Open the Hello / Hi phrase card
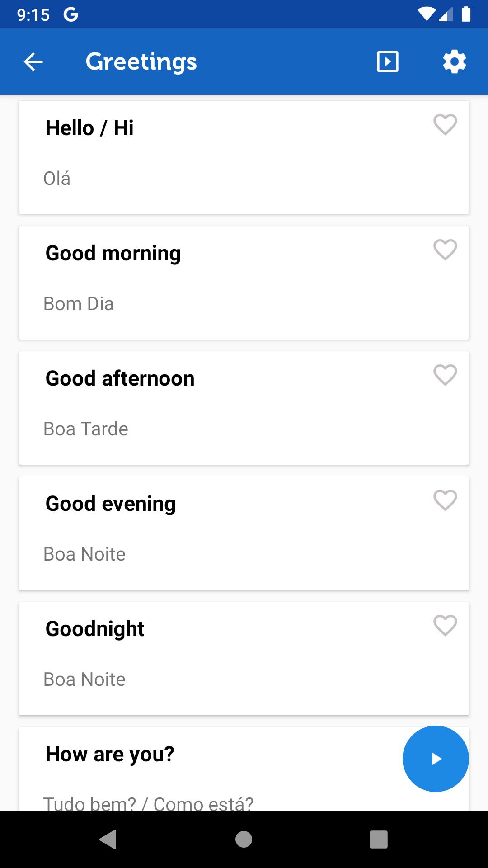 point(244,157)
